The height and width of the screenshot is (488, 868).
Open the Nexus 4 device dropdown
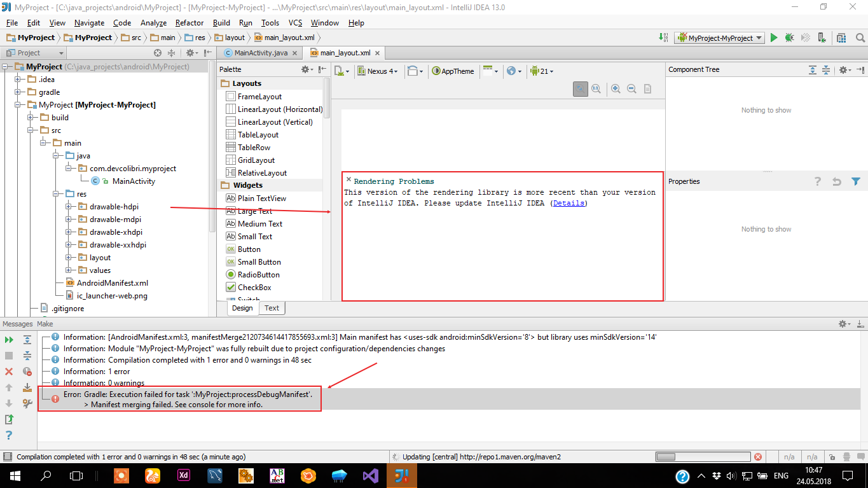tap(378, 71)
